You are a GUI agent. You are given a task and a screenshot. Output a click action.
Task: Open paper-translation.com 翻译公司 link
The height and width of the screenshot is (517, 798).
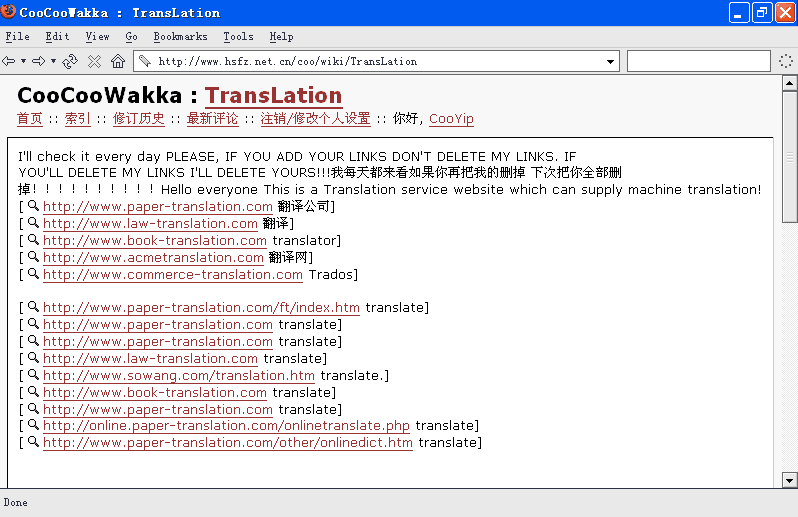tap(158, 207)
